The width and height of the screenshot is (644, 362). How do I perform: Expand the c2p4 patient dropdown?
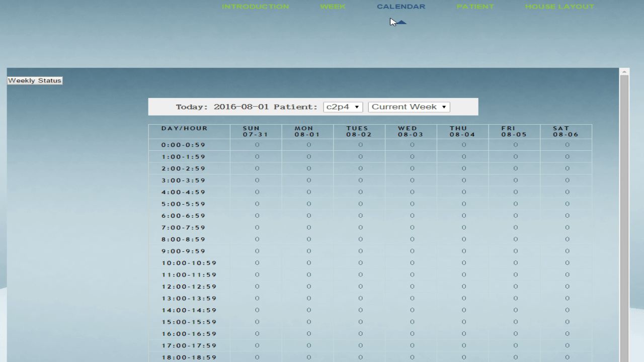point(343,107)
